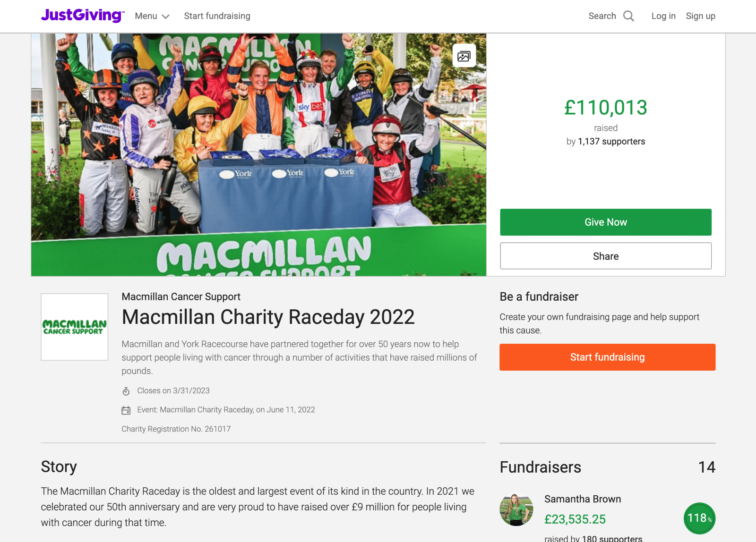The height and width of the screenshot is (542, 756).
Task: Click the Macmillan Cancer Support logo
Action: [x=75, y=327]
